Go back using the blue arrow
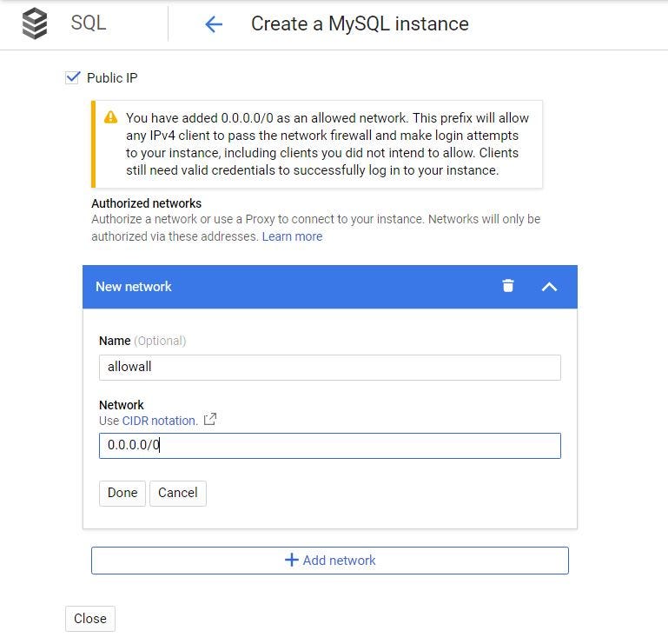The image size is (668, 644). coord(214,24)
